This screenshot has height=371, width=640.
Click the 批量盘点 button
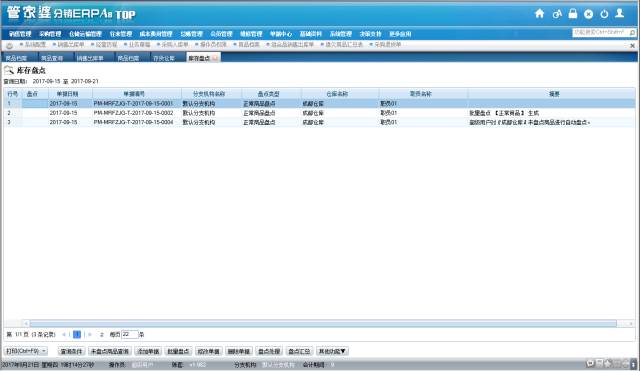pos(178,351)
